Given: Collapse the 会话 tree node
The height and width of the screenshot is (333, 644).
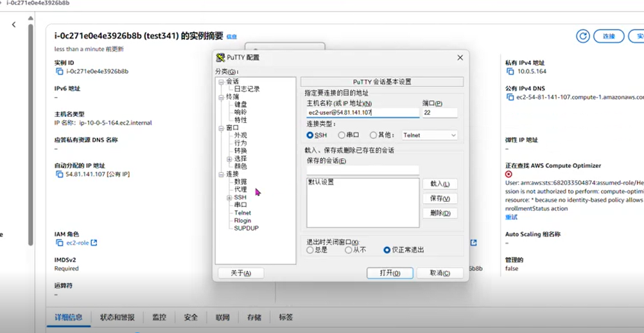Looking at the screenshot, I should click(x=221, y=82).
